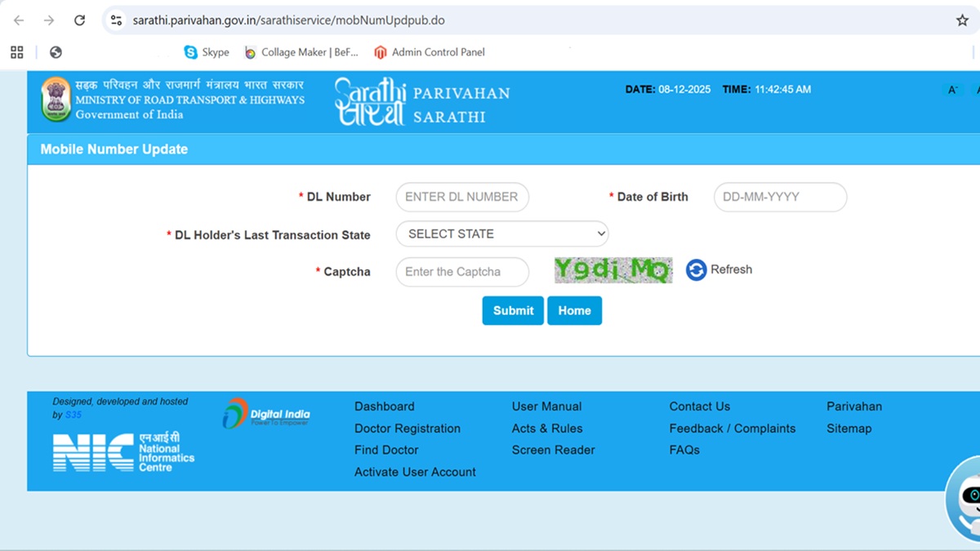Click the Skype bookmark icon

click(191, 52)
